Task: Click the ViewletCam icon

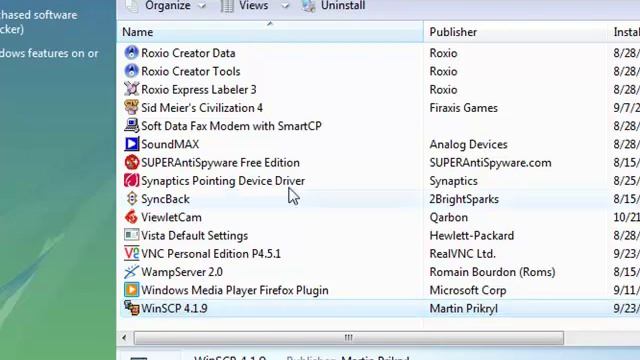Action: 131,217
